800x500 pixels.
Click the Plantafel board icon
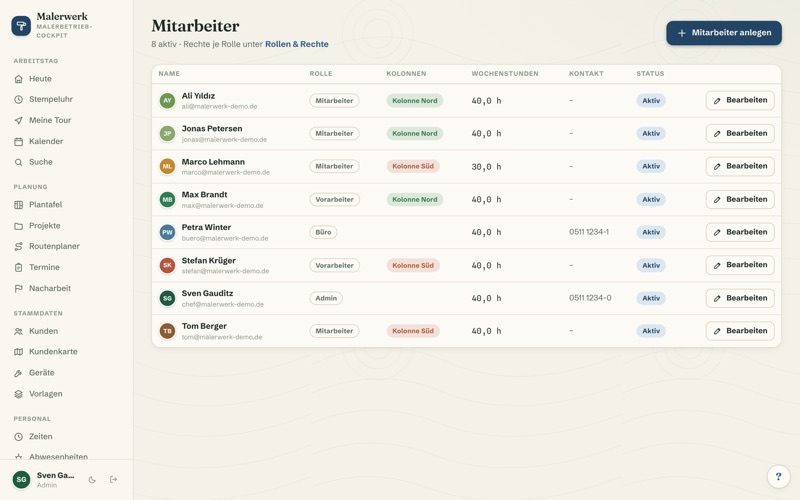18,205
